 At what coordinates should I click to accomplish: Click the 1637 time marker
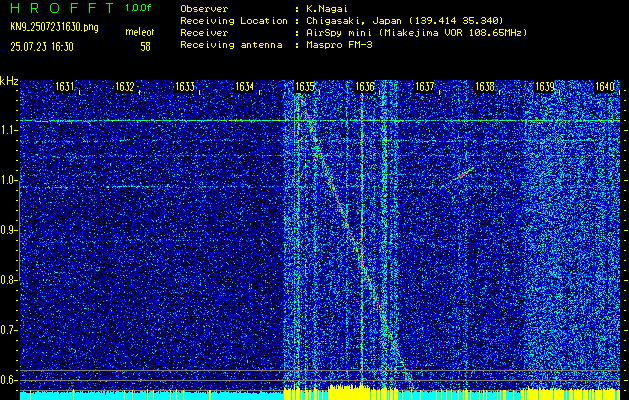(425, 87)
